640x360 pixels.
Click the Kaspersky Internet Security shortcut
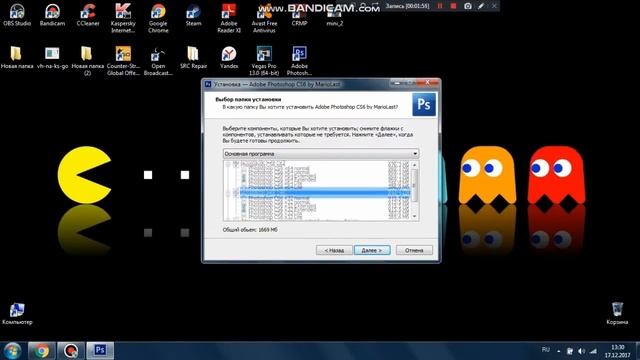coord(123,18)
